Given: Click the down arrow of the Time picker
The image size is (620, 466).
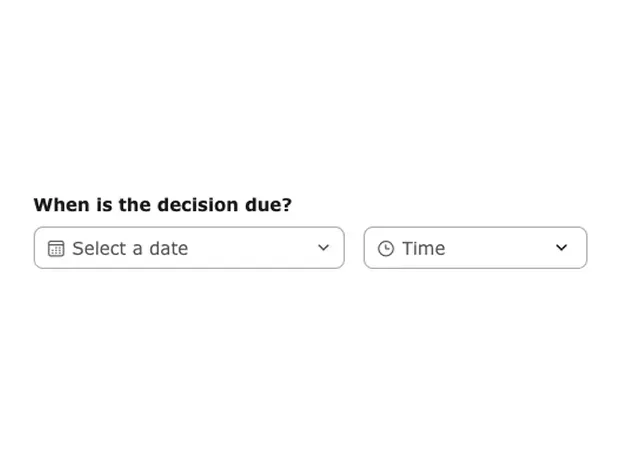Looking at the screenshot, I should coord(561,248).
